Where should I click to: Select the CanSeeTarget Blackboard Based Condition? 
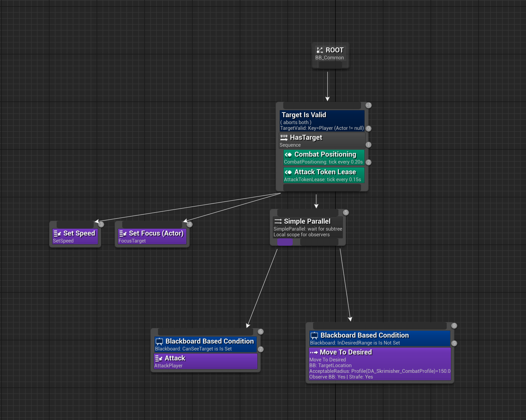pos(205,345)
